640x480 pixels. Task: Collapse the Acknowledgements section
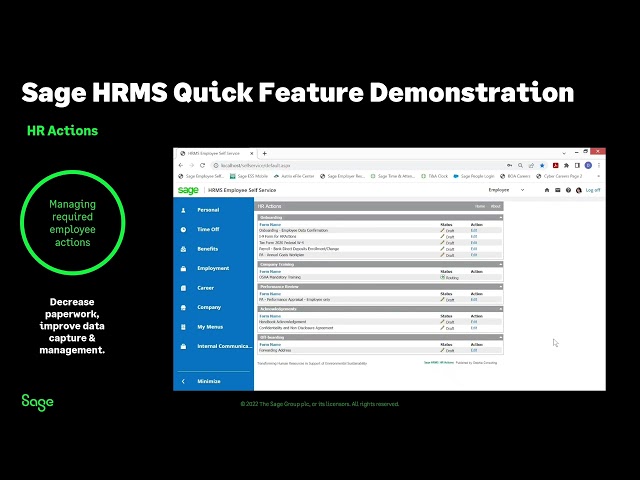[x=501, y=309]
